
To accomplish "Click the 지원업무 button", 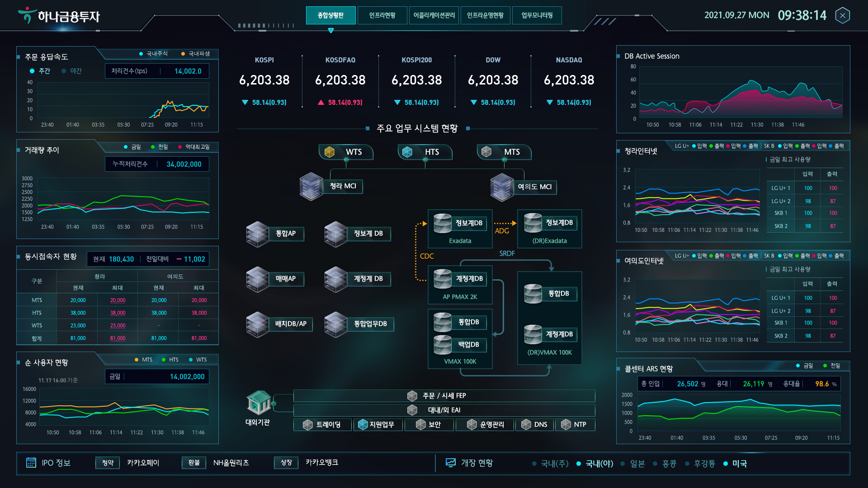I will [377, 425].
